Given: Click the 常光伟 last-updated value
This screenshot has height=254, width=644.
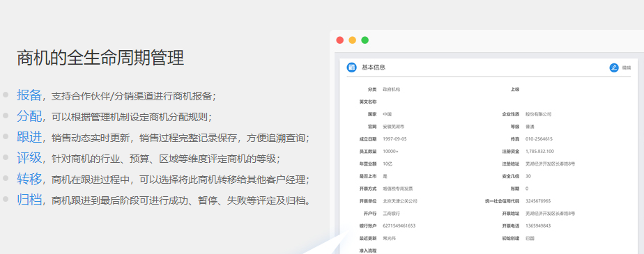Looking at the screenshot, I should [x=390, y=239].
